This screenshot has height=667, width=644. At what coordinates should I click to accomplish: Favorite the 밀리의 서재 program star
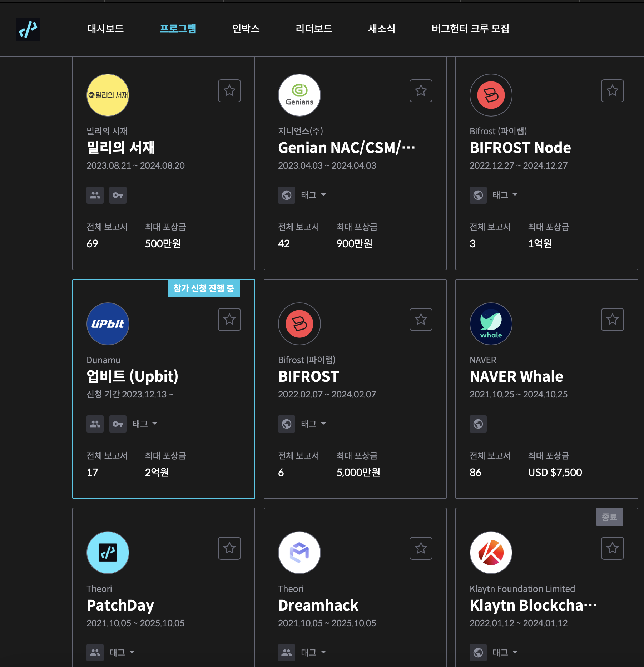229,91
